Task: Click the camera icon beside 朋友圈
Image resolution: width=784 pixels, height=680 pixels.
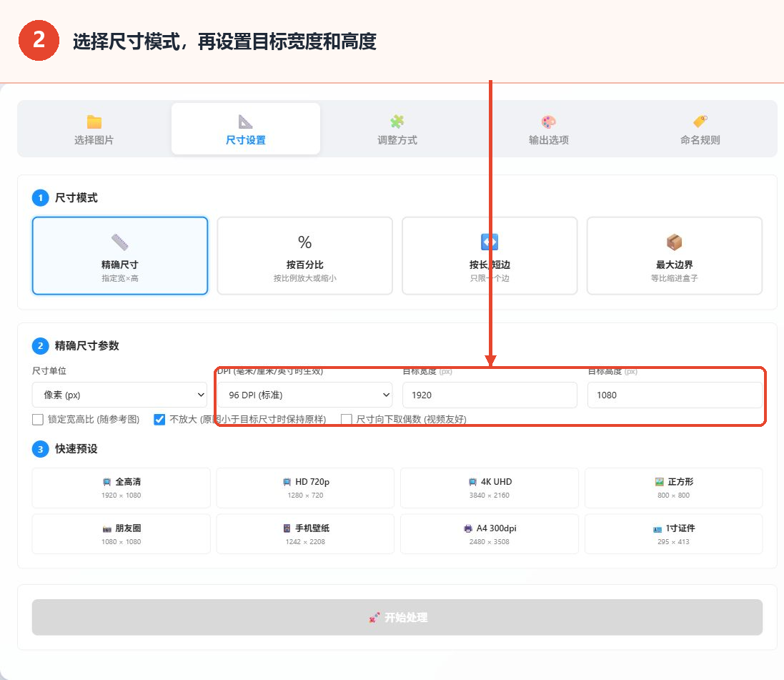Action: pos(106,529)
